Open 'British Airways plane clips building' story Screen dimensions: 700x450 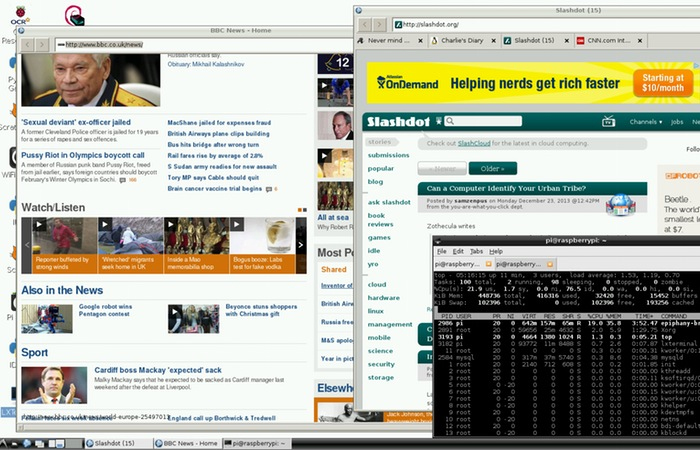click(218, 133)
